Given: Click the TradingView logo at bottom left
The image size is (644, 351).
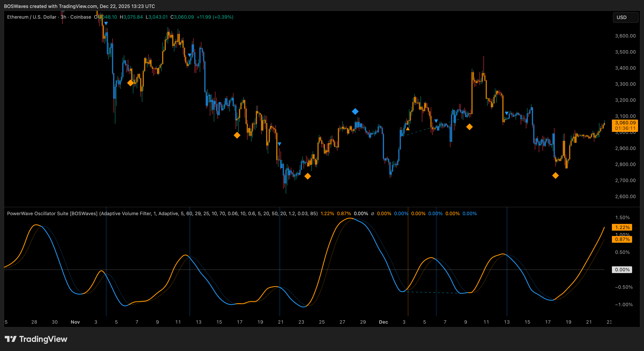Looking at the screenshot, I should pyautogui.click(x=36, y=339).
